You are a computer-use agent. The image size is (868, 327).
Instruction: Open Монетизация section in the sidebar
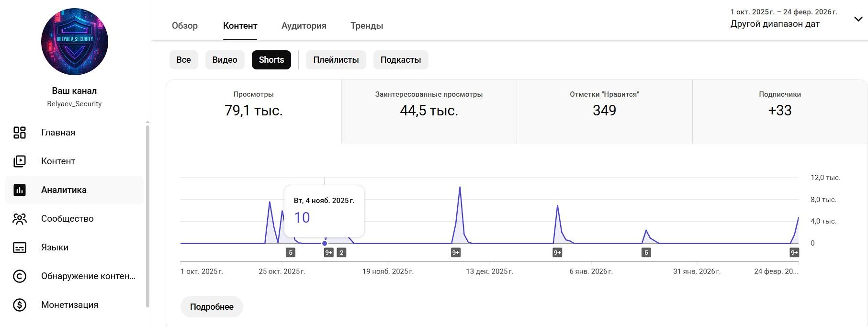[74, 305]
